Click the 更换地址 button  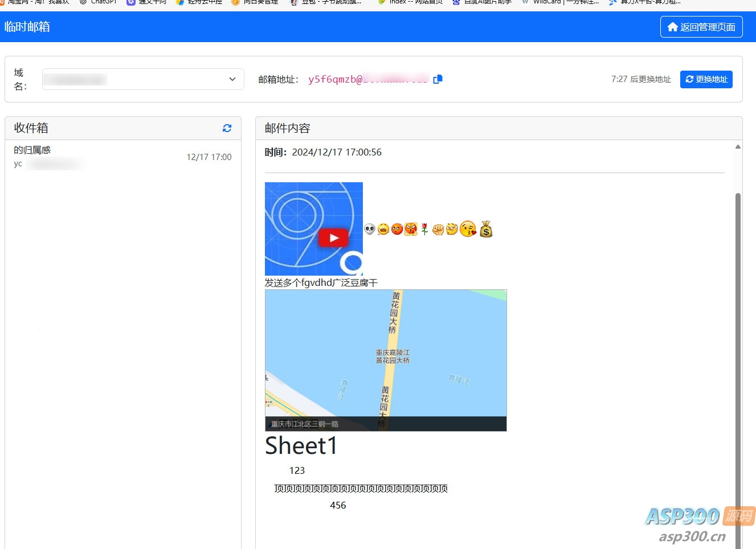[x=706, y=79]
